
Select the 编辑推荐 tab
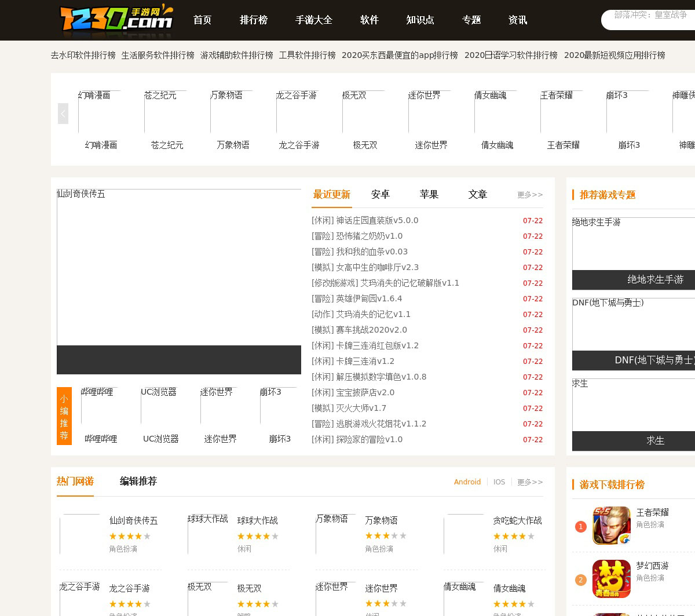coord(138,481)
